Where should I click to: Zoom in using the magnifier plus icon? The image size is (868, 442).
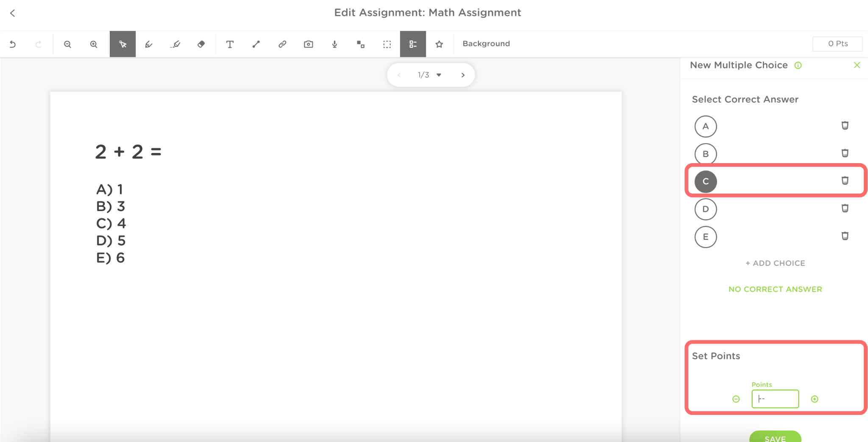point(94,44)
